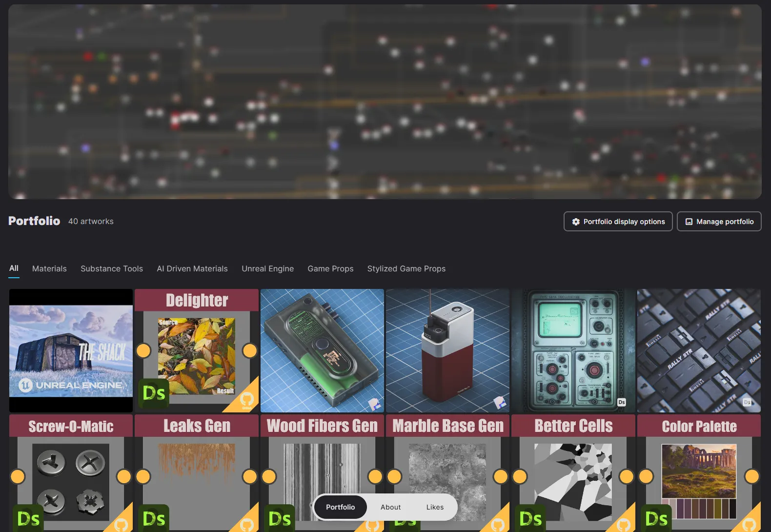771x532 pixels.
Task: Switch to the Materials tab
Action: click(x=49, y=268)
